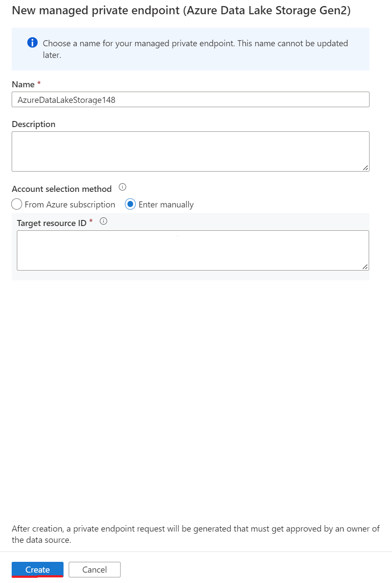Click the info circle after Target resource ID asterisk
392x583 pixels.
click(x=103, y=221)
